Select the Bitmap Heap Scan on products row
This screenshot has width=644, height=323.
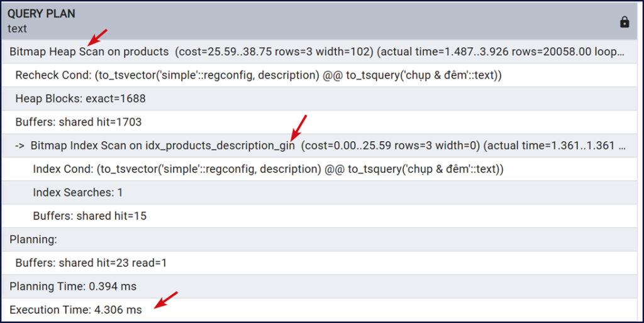tap(89, 52)
